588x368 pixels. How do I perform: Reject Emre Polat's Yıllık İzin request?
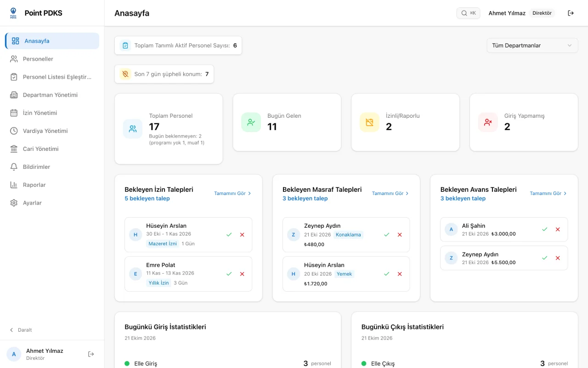[x=242, y=274]
